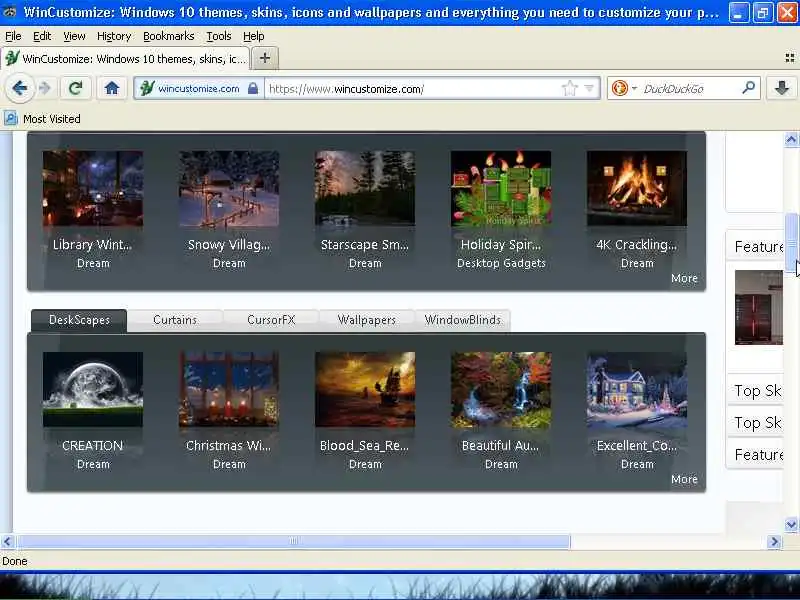Switch to the Wallpapers tab
The width and height of the screenshot is (800, 600).
click(x=367, y=320)
